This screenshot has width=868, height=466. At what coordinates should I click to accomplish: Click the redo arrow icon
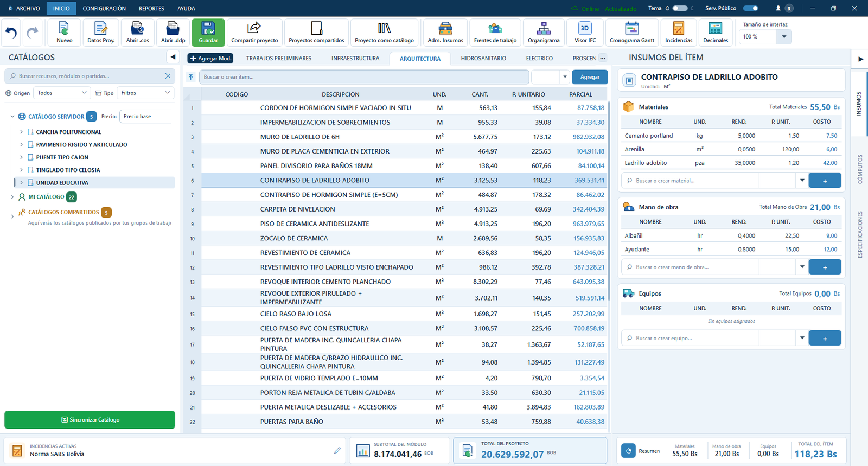pyautogui.click(x=33, y=33)
